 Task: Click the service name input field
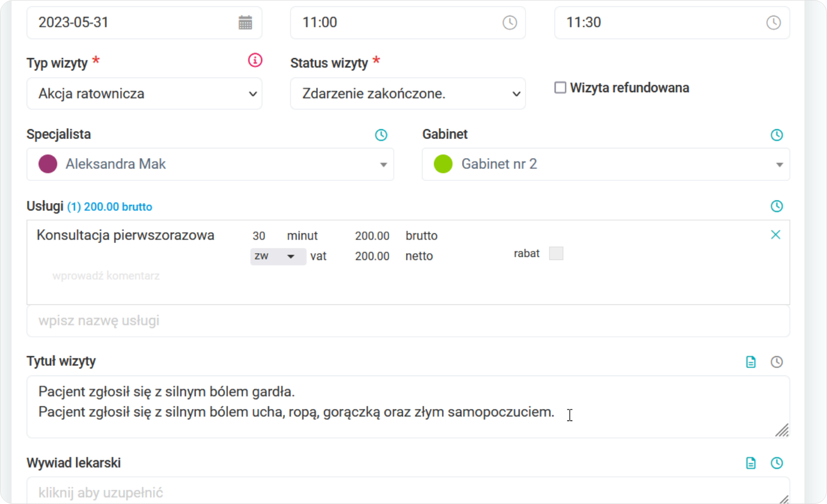(408, 321)
